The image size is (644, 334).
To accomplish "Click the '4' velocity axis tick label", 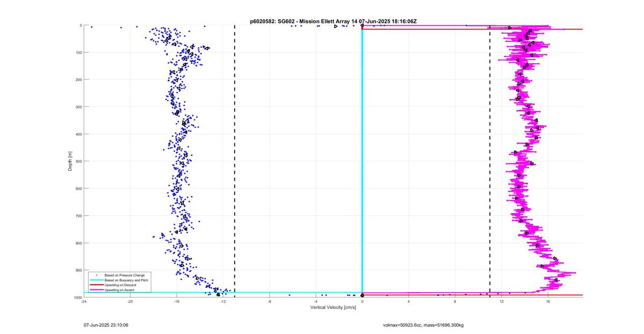I will [409, 302].
